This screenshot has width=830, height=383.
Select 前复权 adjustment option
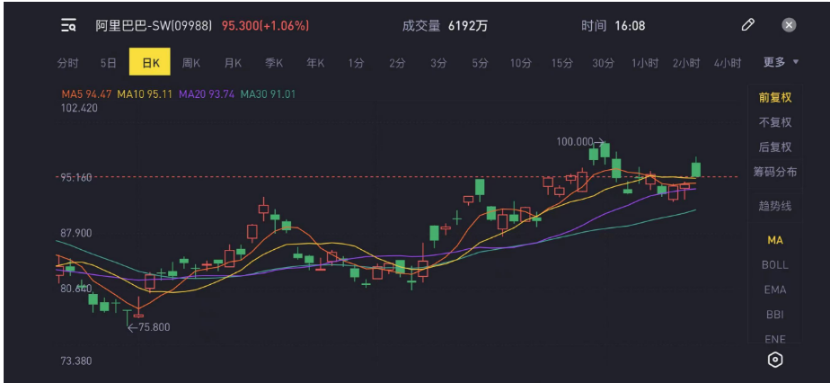coord(775,97)
